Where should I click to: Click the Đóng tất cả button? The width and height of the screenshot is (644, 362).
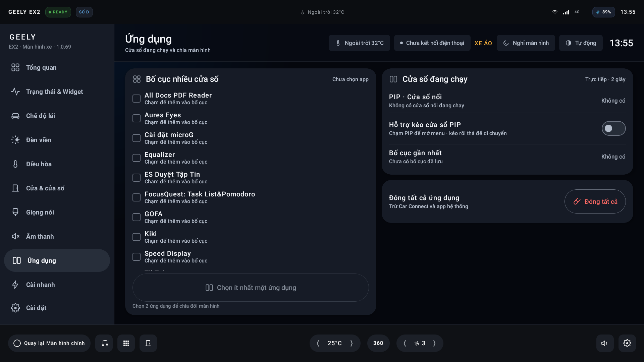pos(595,201)
